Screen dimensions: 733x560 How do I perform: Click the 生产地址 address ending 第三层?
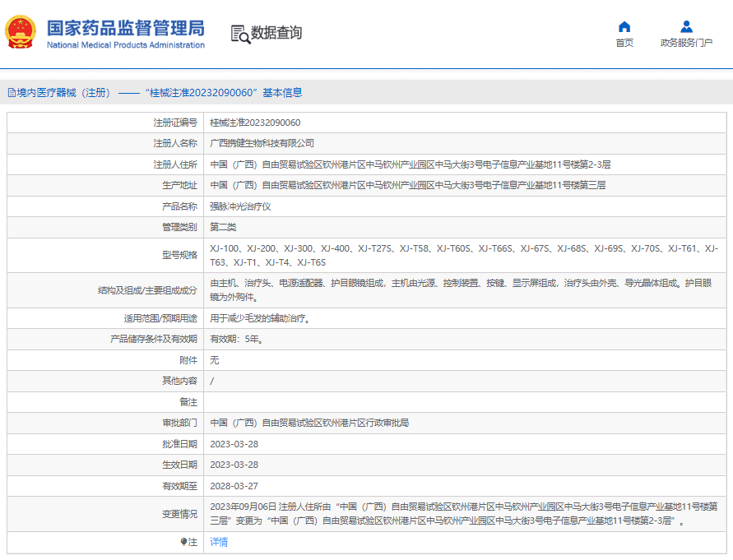point(408,186)
